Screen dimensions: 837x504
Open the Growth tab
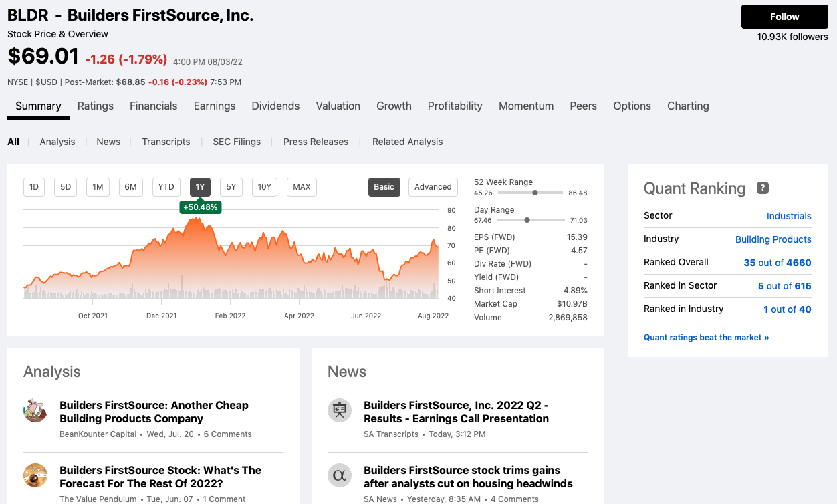(394, 106)
